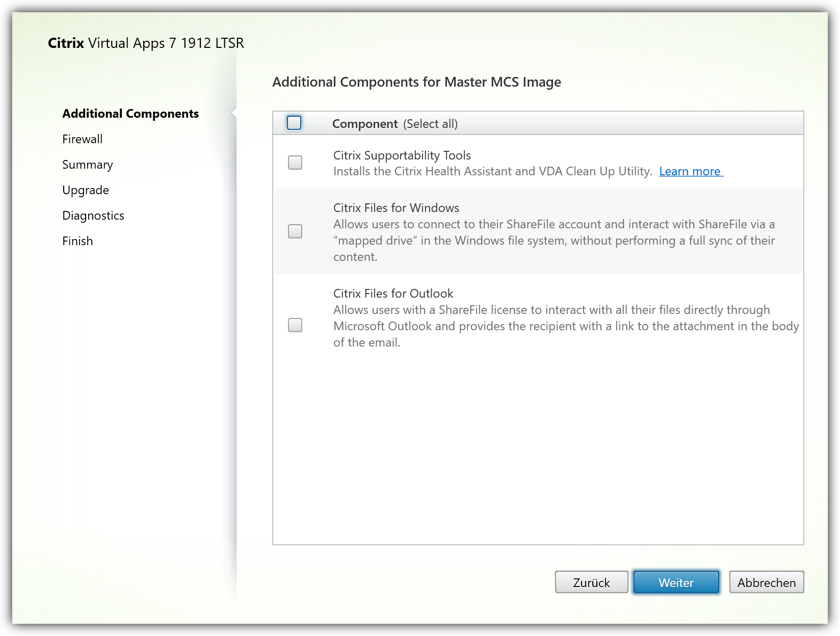Open the Learn more link

691,171
